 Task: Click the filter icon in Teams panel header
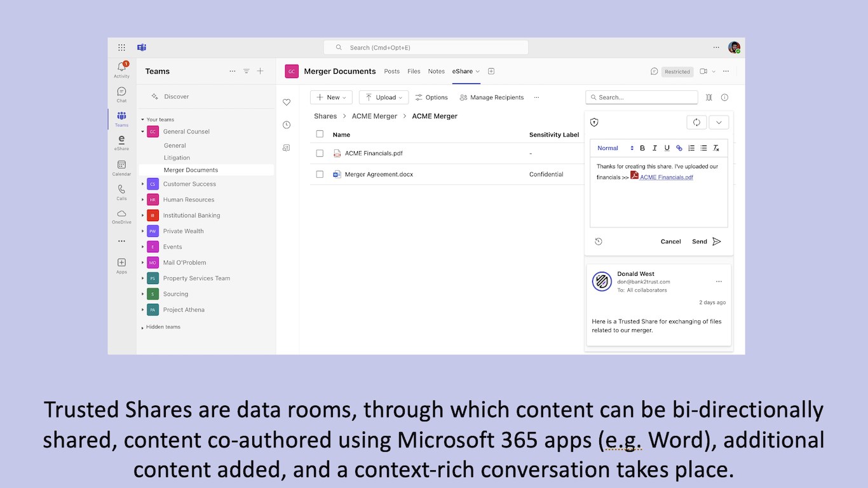point(247,71)
